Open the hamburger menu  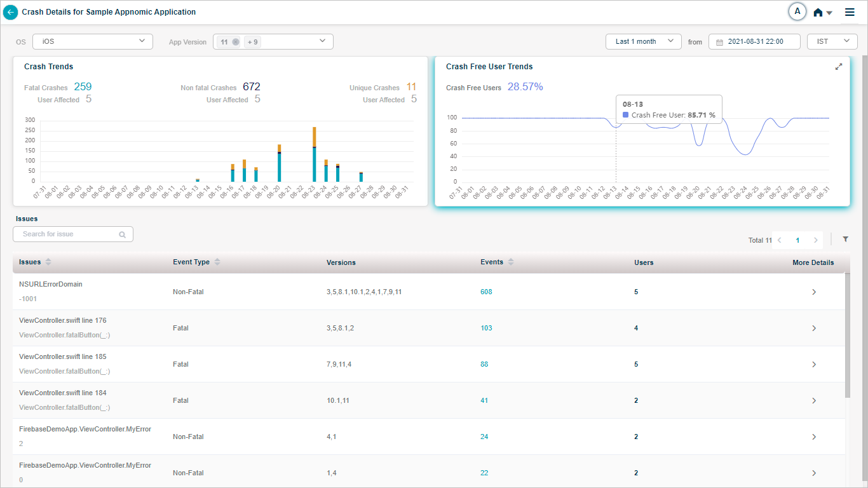point(850,12)
